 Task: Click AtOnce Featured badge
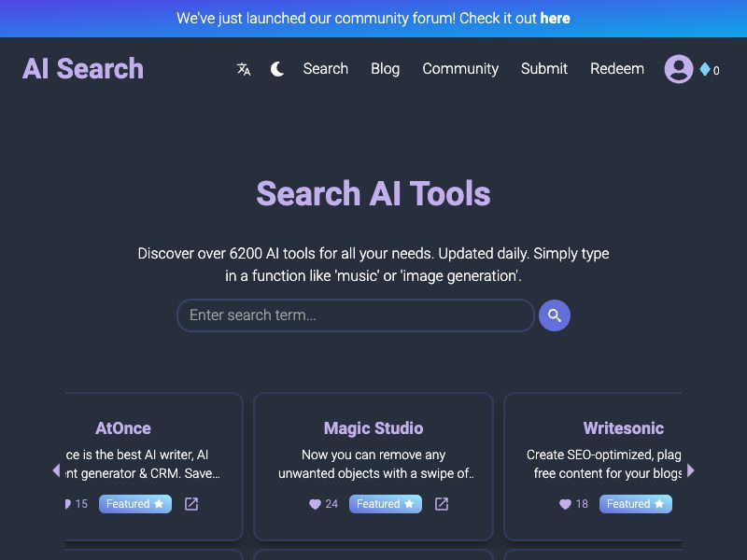tap(135, 504)
